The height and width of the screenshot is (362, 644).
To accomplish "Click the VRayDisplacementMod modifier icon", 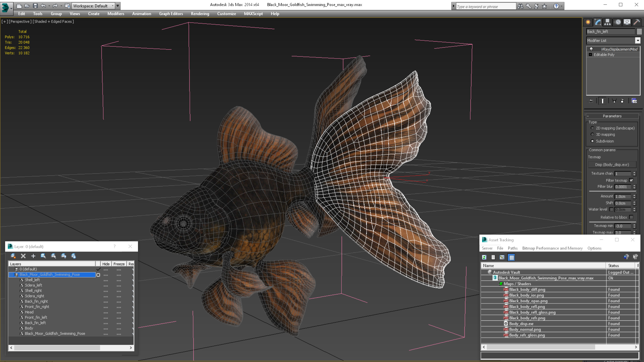I will click(591, 49).
